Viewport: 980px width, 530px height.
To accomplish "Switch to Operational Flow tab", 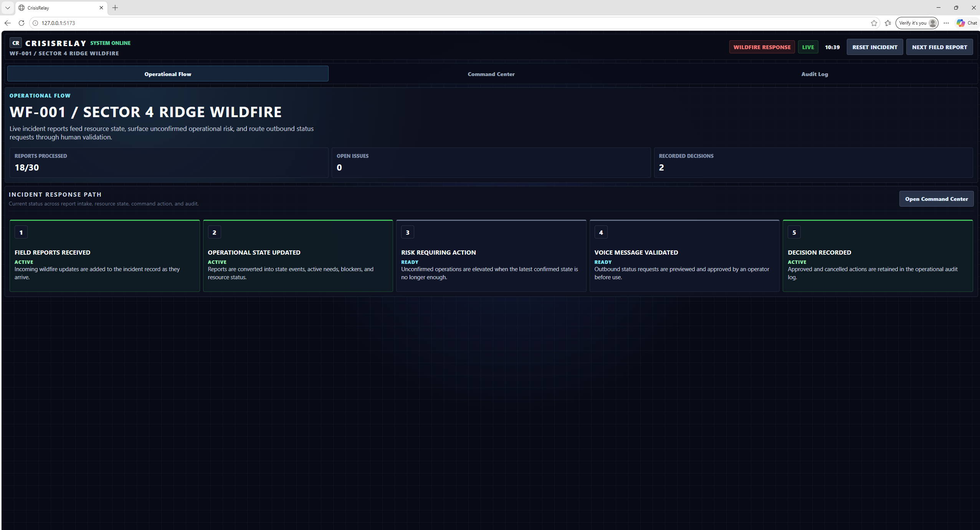I will (x=168, y=74).
